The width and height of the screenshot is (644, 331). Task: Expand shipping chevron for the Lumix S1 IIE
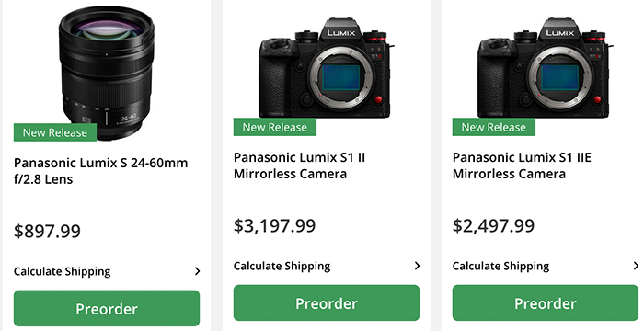click(x=637, y=266)
